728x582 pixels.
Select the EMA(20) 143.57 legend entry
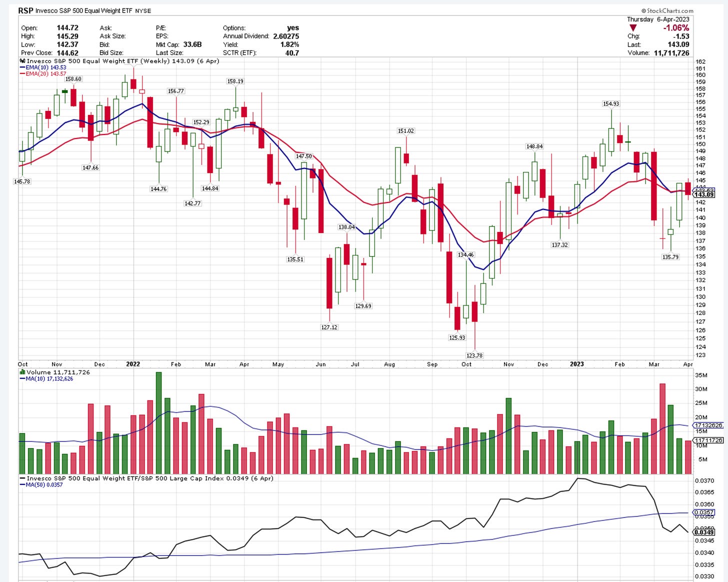(x=43, y=74)
